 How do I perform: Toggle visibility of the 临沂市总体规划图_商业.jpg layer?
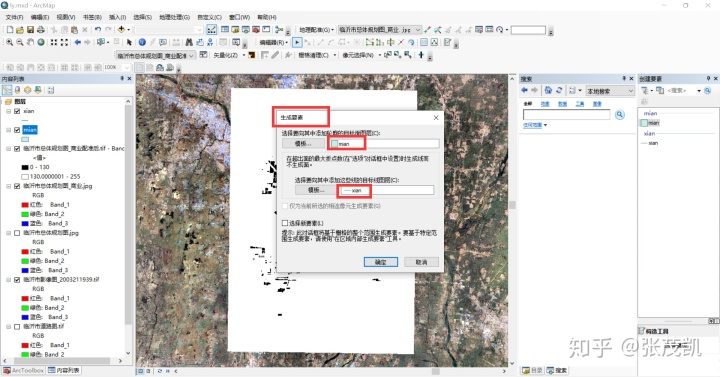(17, 186)
